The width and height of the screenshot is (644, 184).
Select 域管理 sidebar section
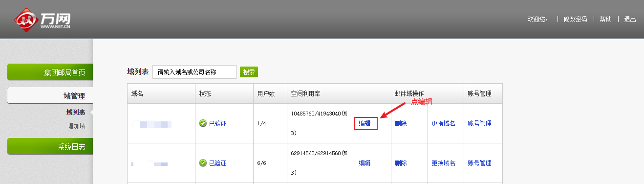pyautogui.click(x=50, y=96)
